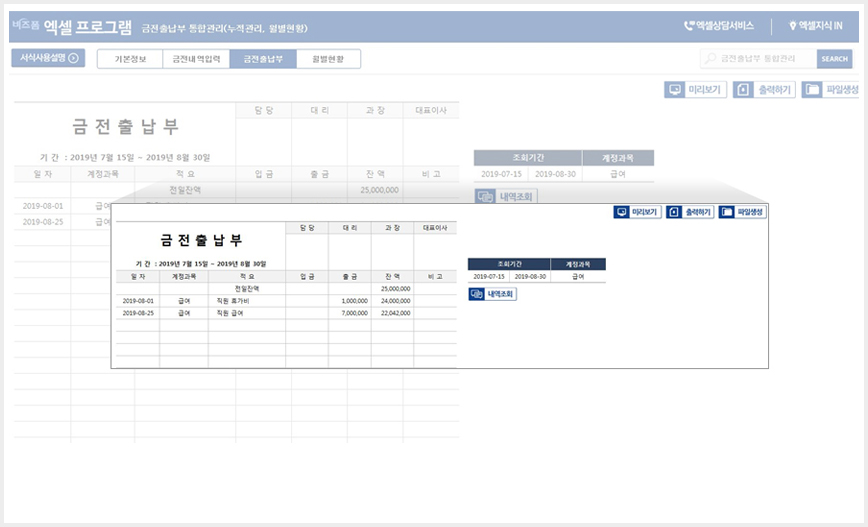Click the icon in zoomed 내역조회 button
868x527 pixels.
coord(476,294)
